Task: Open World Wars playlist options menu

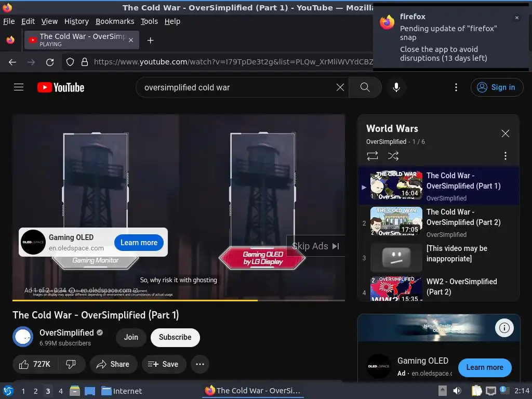Action: (505, 156)
